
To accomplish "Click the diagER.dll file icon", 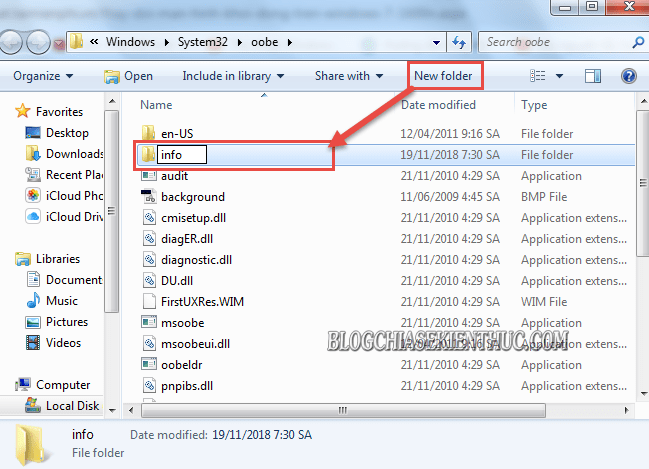I will 149,238.
